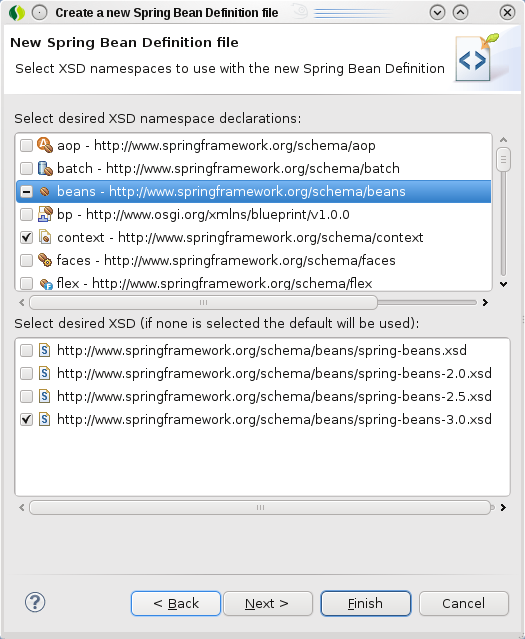The width and height of the screenshot is (525, 639).
Task: Go to the Next wizard page
Action: click(268, 603)
